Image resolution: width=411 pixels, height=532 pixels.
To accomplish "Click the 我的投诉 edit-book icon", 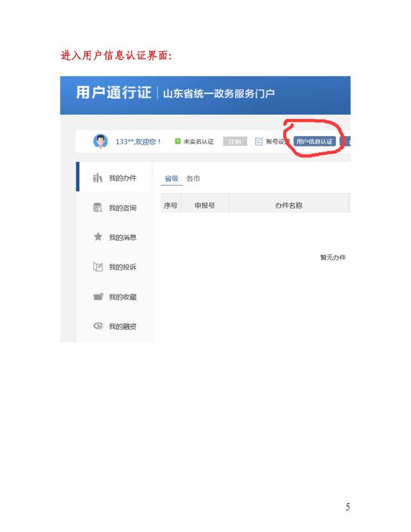I will click(x=98, y=267).
